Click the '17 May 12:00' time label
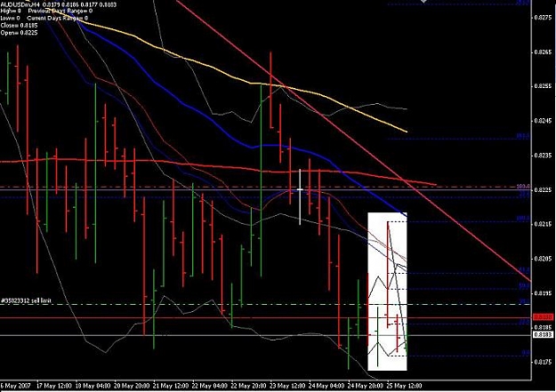The width and height of the screenshot is (556, 392). point(54,386)
